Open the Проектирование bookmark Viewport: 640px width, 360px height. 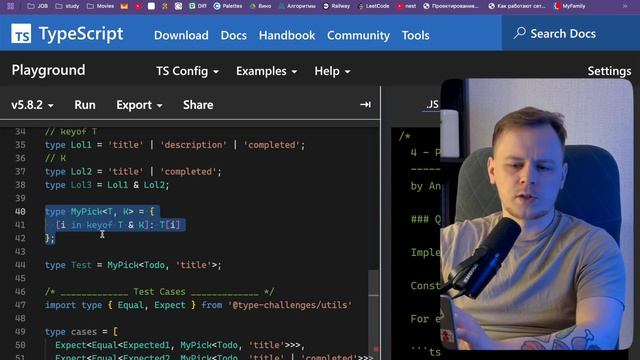point(451,6)
